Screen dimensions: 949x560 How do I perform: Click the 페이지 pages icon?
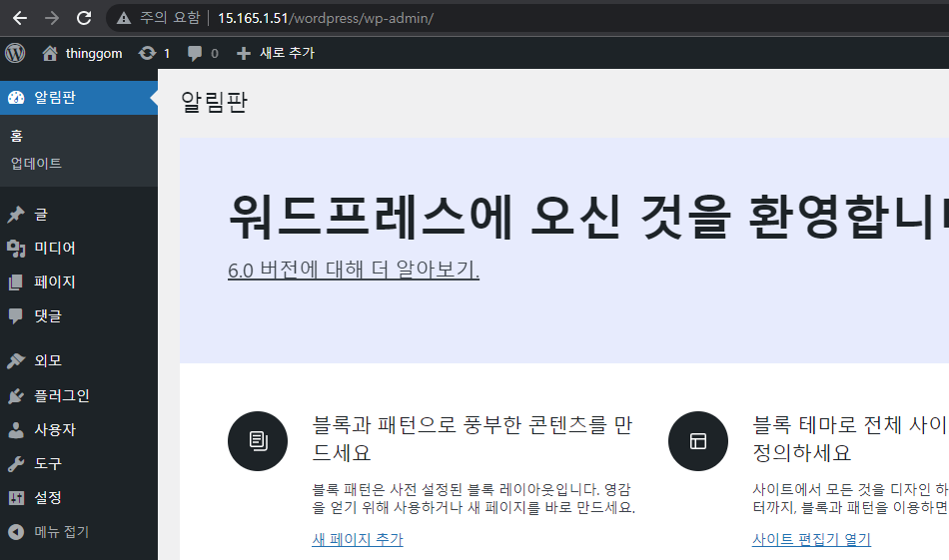(16, 281)
